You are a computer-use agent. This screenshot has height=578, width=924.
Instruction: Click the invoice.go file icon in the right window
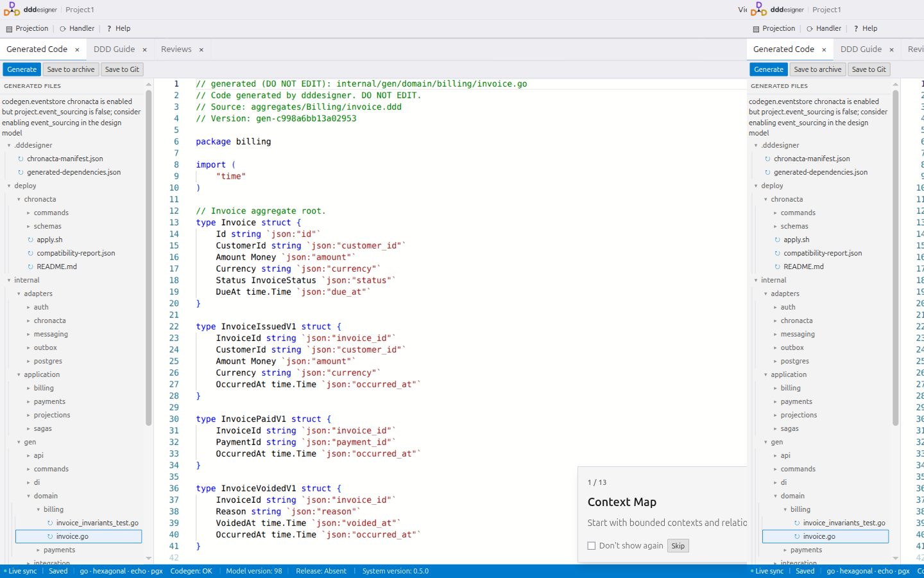(797, 536)
